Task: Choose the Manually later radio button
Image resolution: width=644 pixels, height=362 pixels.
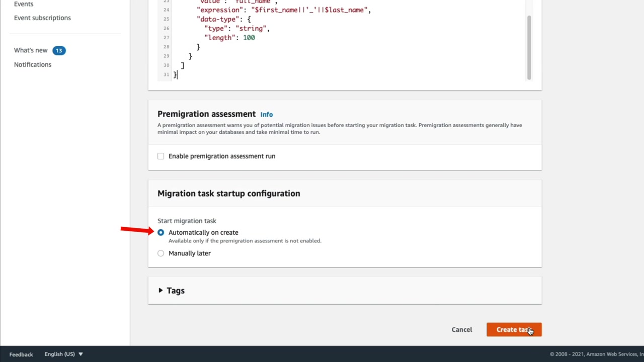Action: 161,253
